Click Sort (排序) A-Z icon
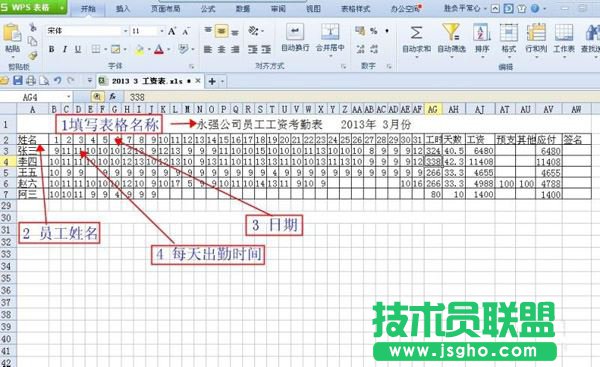Viewport: 600px width, 367px height. pos(481,33)
